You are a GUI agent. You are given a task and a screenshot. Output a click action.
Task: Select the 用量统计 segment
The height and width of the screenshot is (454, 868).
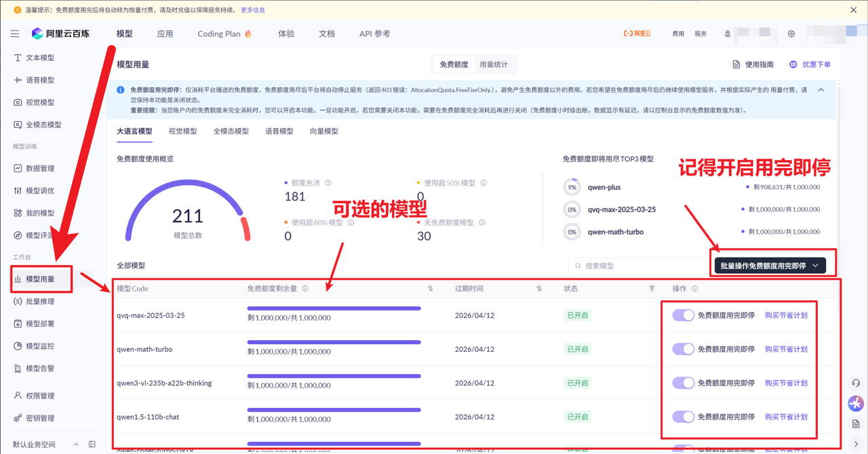[x=494, y=64]
